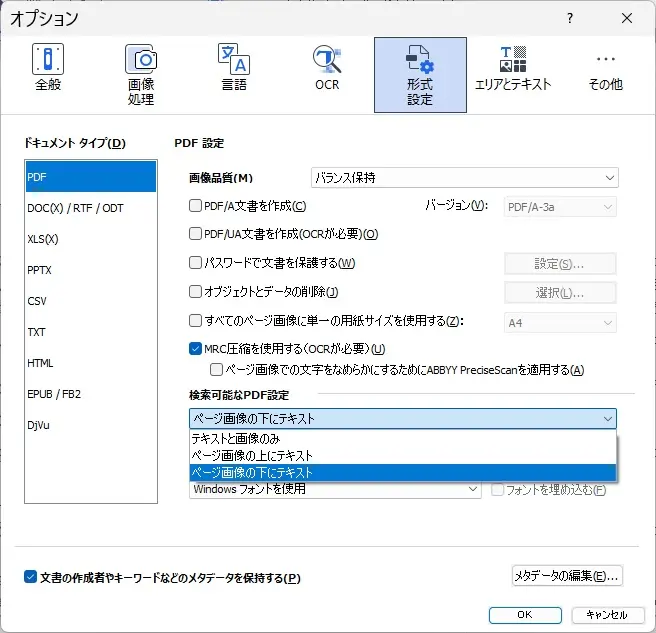Click the キャンセル button
This screenshot has width=656, height=633.
(608, 615)
